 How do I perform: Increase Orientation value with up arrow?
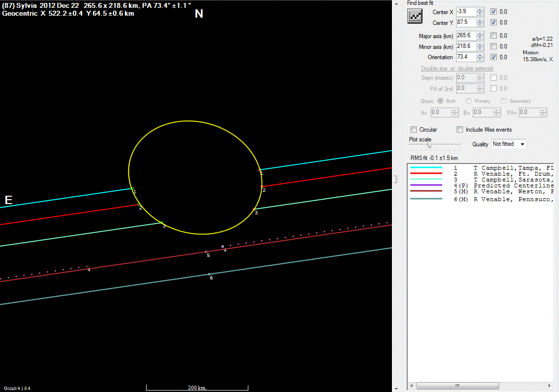[480, 55]
